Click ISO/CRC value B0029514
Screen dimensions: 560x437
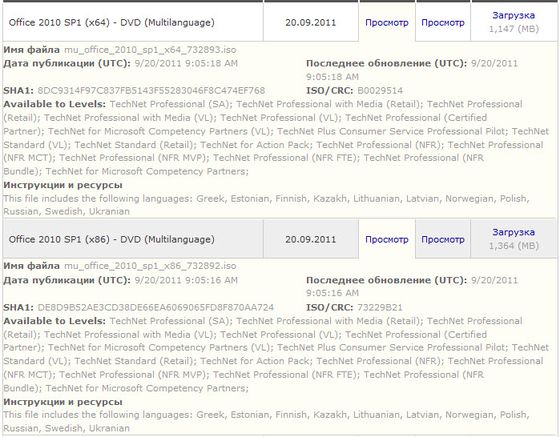pyautogui.click(x=380, y=91)
